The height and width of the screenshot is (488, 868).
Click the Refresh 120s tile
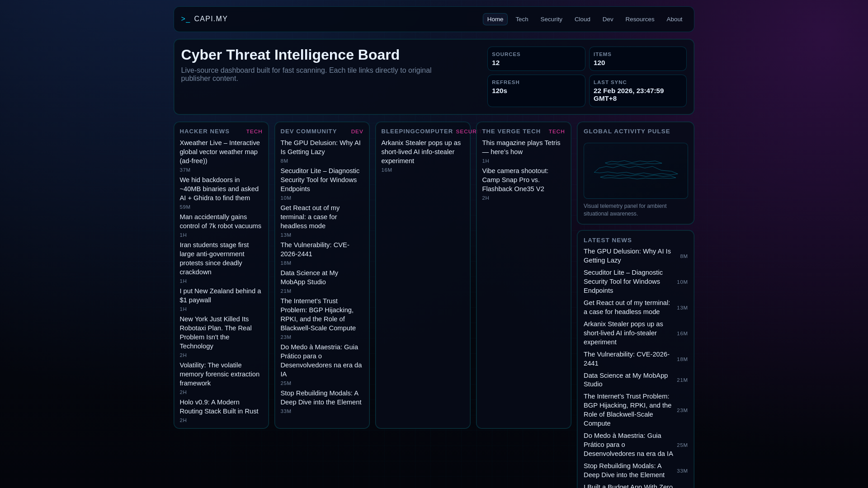pyautogui.click(x=536, y=91)
